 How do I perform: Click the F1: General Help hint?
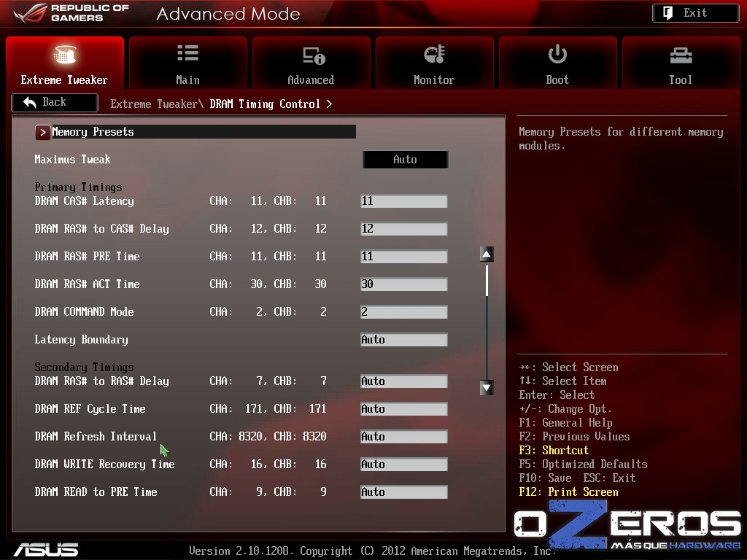[565, 422]
